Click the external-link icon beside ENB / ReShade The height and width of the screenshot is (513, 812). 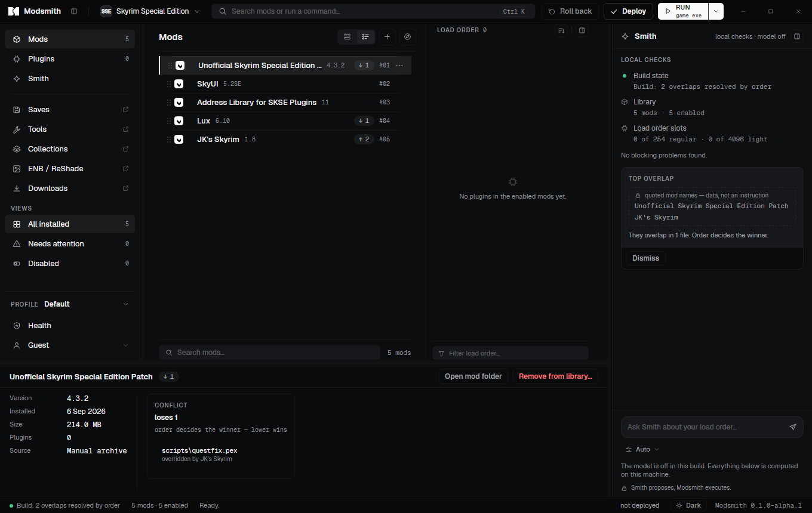[x=125, y=169]
